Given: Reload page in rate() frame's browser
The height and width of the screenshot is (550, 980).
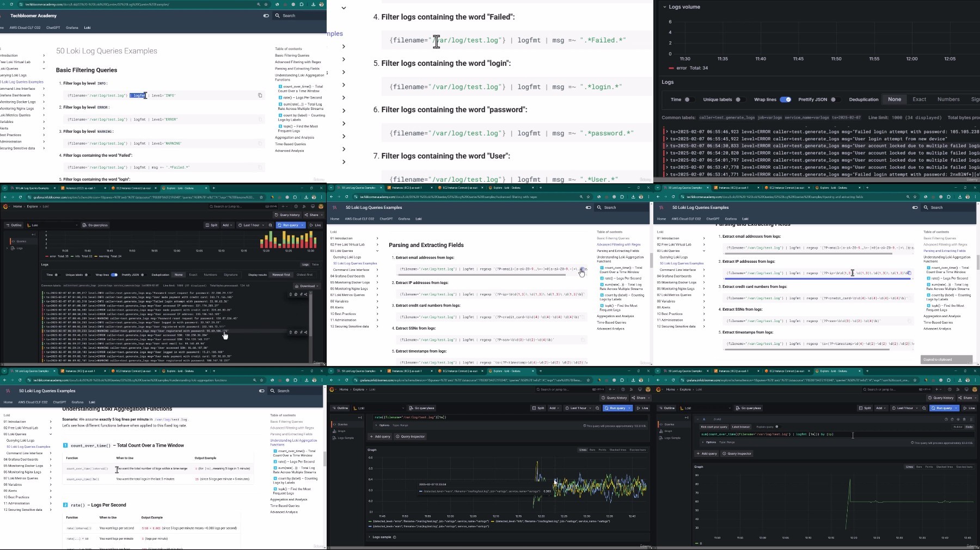Looking at the screenshot, I should (x=347, y=380).
